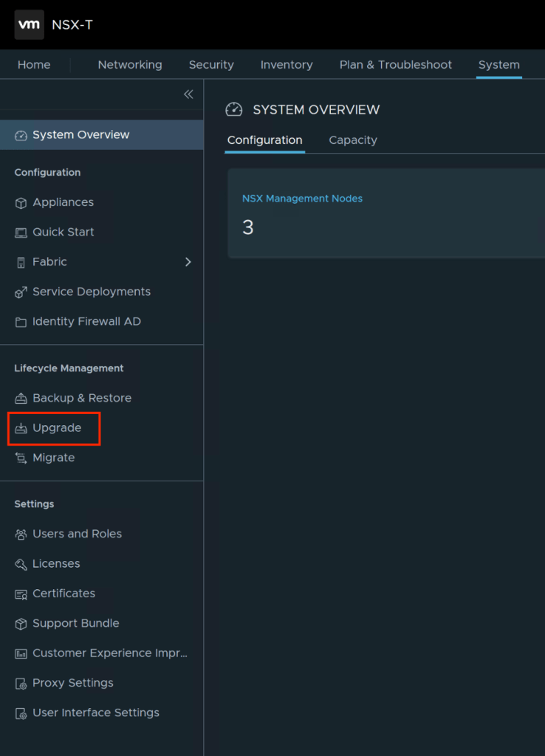This screenshot has height=756, width=545.
Task: Open Proxy Settings in sidebar
Action: pos(73,683)
